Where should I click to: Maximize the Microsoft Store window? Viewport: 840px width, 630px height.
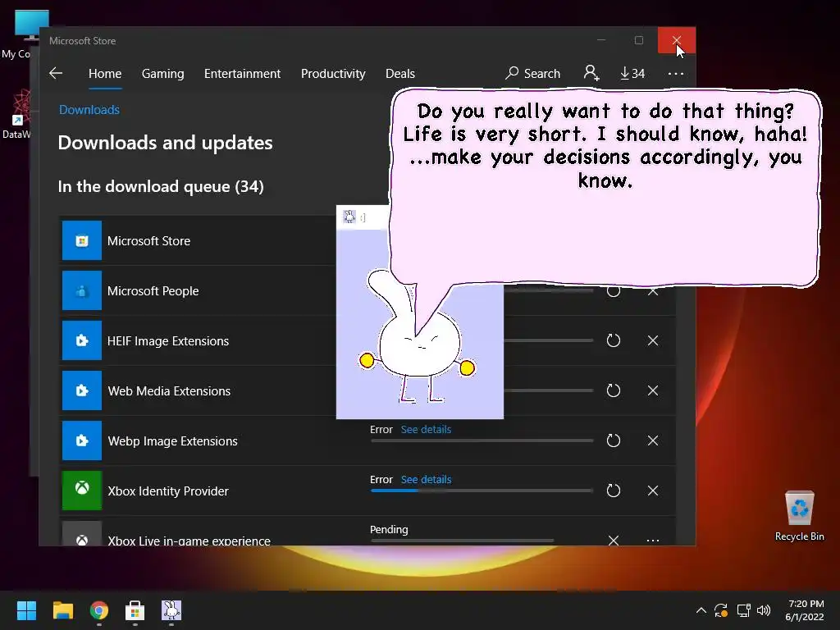(x=638, y=40)
